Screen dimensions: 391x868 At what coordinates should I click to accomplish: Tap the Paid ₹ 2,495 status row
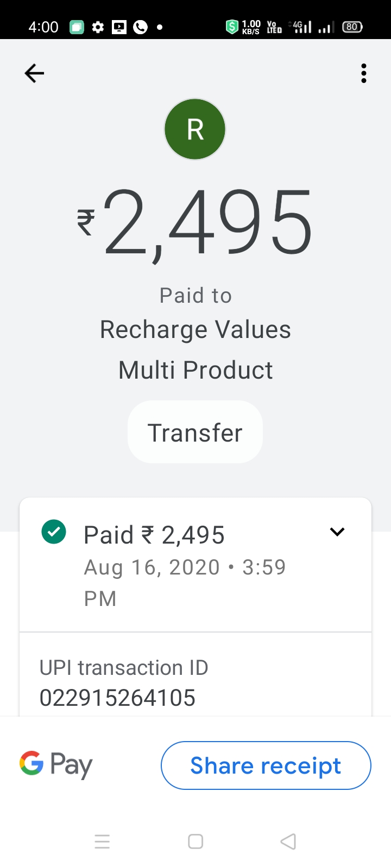[x=154, y=535]
